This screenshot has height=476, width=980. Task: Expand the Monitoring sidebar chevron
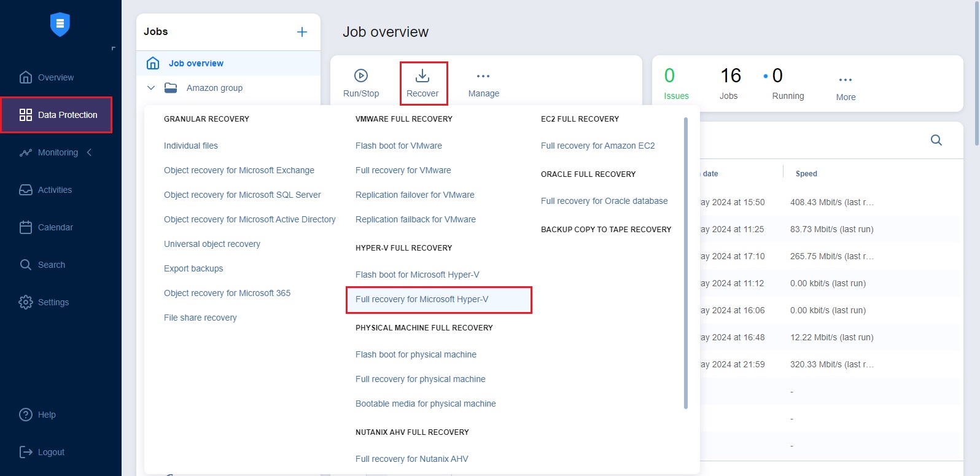[x=89, y=152]
